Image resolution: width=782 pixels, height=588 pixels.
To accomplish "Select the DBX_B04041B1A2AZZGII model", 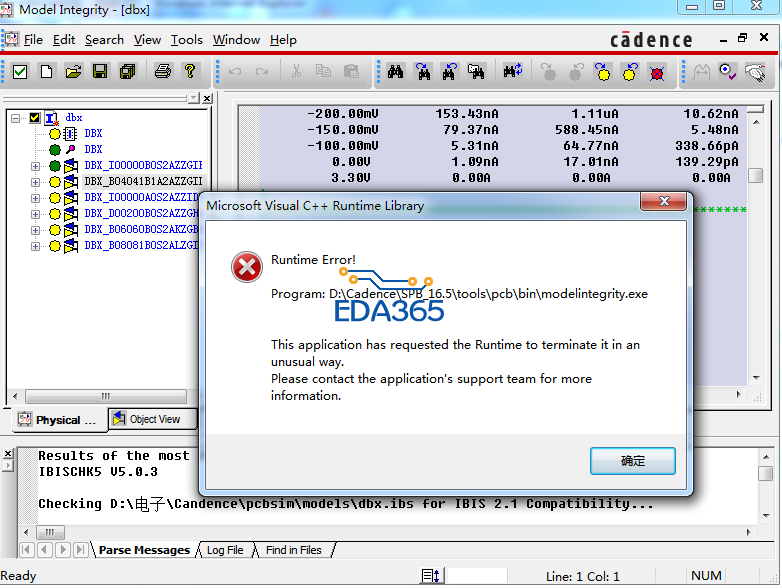I will coord(143,182).
